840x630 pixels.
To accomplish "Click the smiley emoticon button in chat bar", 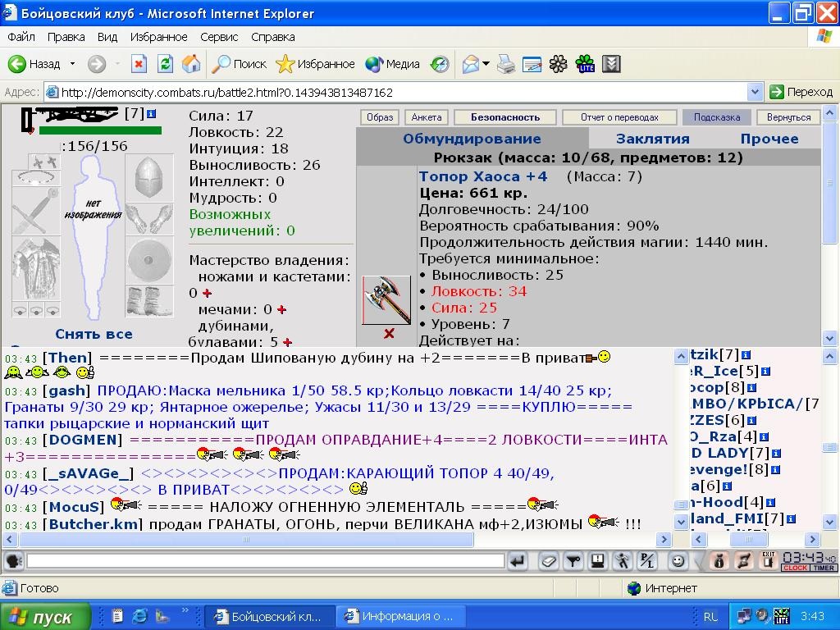I will click(678, 561).
